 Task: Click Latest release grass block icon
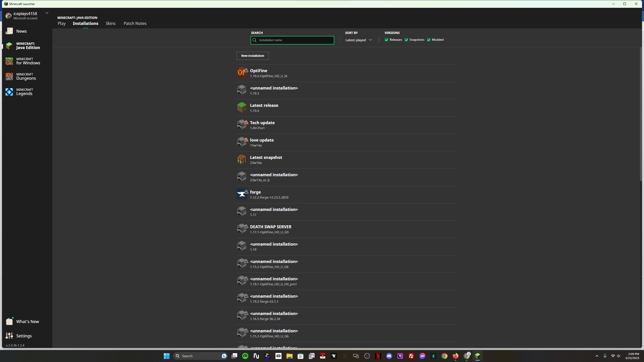pyautogui.click(x=242, y=107)
